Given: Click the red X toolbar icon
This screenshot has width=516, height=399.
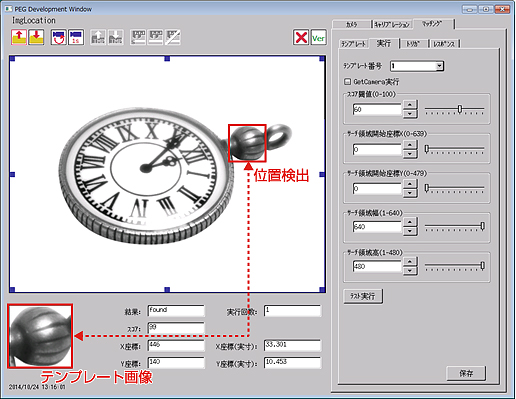Looking at the screenshot, I should click(301, 37).
